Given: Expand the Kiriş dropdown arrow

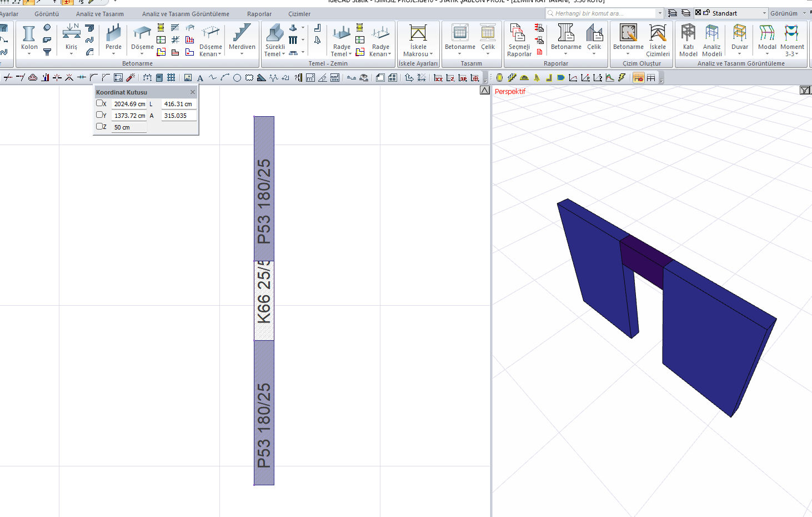Looking at the screenshot, I should click(71, 54).
